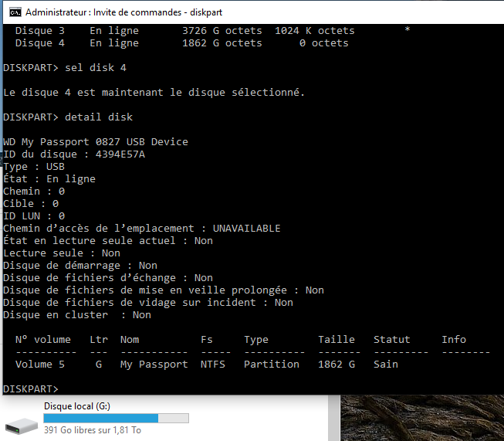Screen dimensions: 504x441
Task: Click the G: drive usage bar
Action: (116, 418)
